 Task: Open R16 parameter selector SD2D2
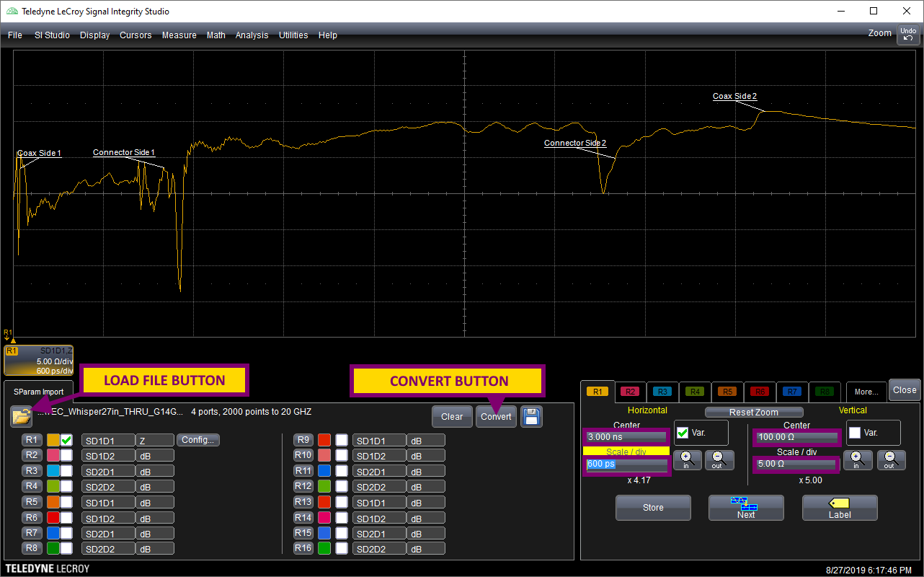pos(379,549)
